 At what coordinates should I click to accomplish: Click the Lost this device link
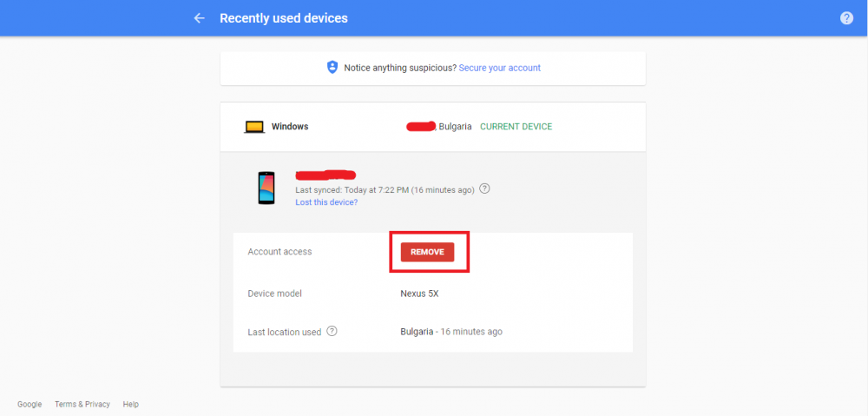tap(326, 202)
